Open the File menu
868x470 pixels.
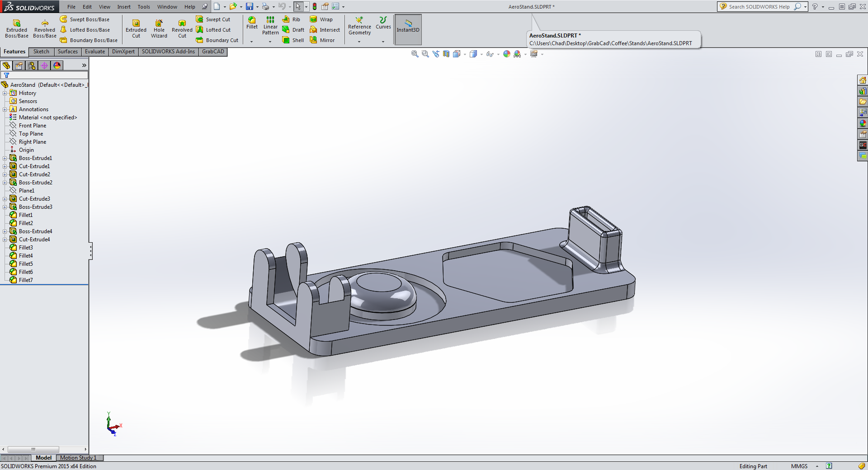pos(71,7)
